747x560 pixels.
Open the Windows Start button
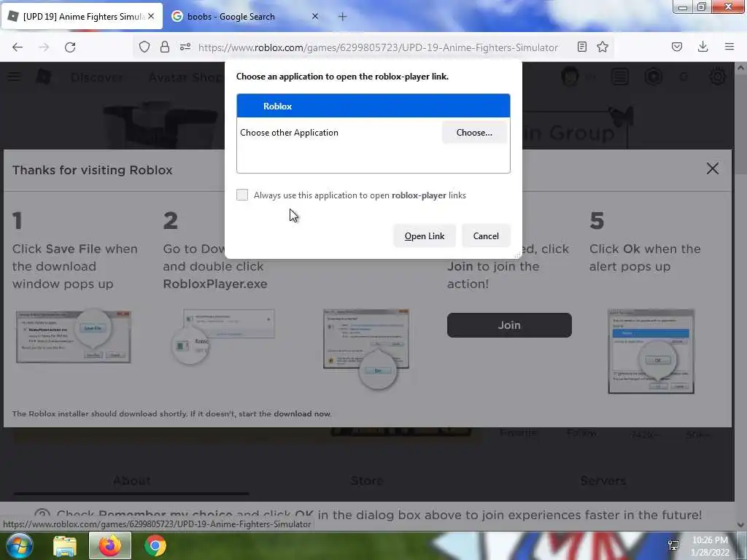point(19,545)
